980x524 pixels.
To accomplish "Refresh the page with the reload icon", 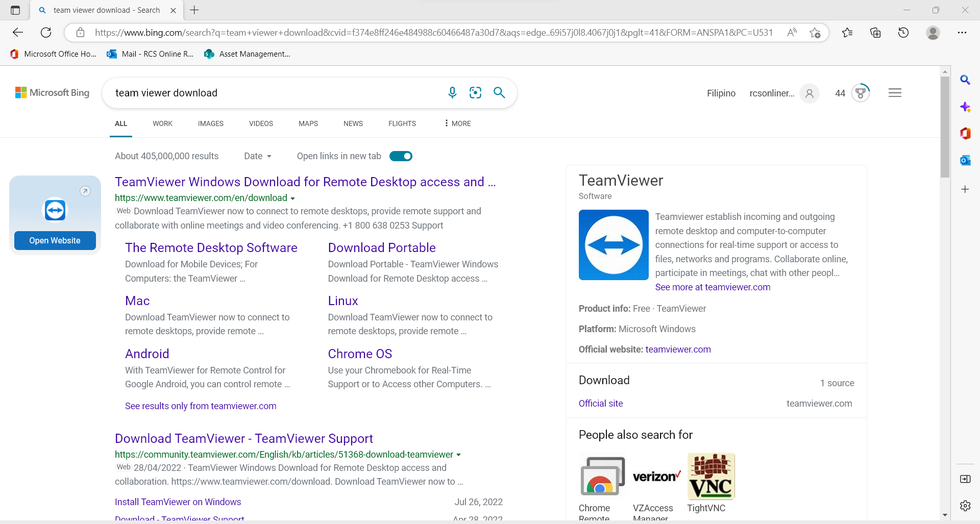I will [x=46, y=33].
